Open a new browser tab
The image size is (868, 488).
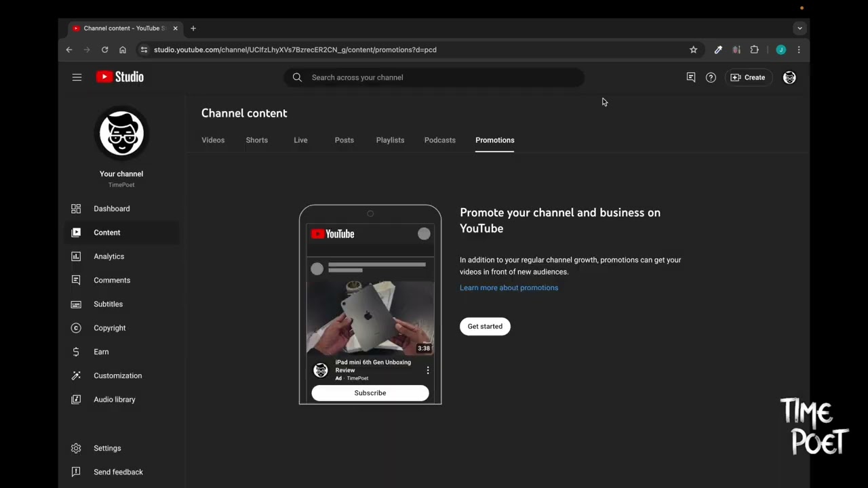[193, 28]
